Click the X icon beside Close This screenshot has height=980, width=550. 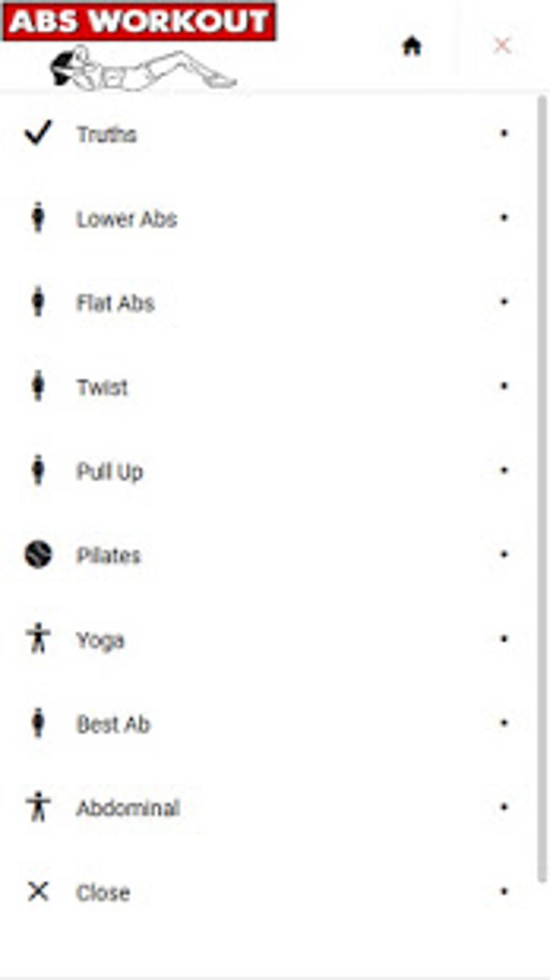pyautogui.click(x=38, y=892)
